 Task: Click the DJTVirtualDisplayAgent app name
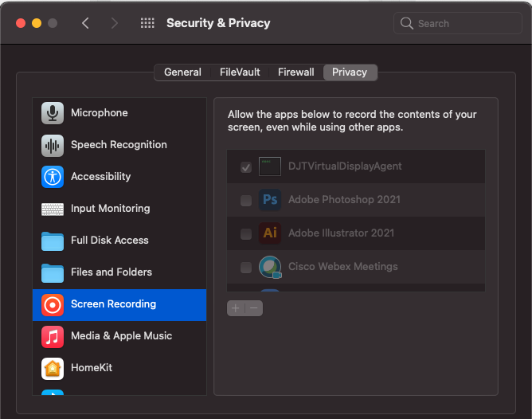[345, 166]
